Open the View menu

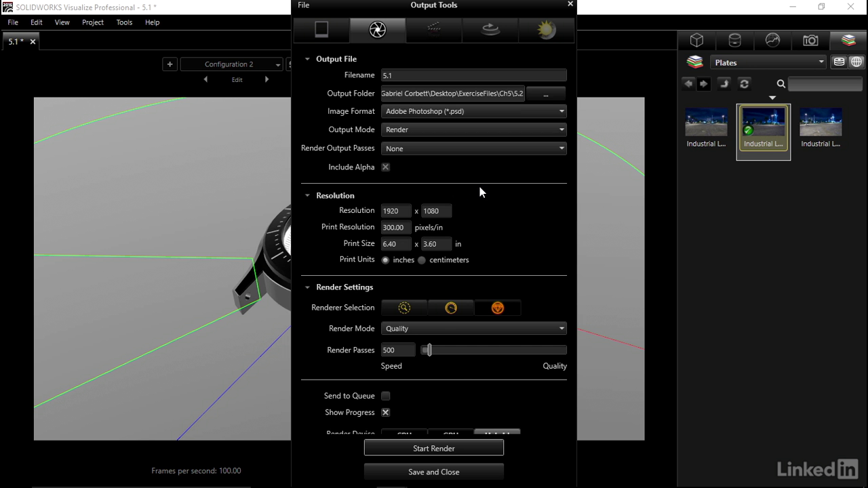pos(62,22)
